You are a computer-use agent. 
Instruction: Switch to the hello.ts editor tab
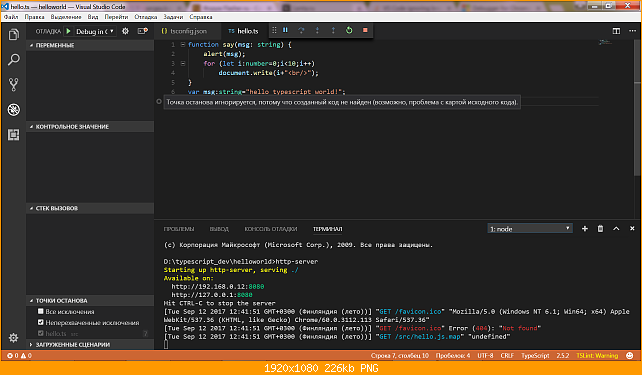(244, 31)
